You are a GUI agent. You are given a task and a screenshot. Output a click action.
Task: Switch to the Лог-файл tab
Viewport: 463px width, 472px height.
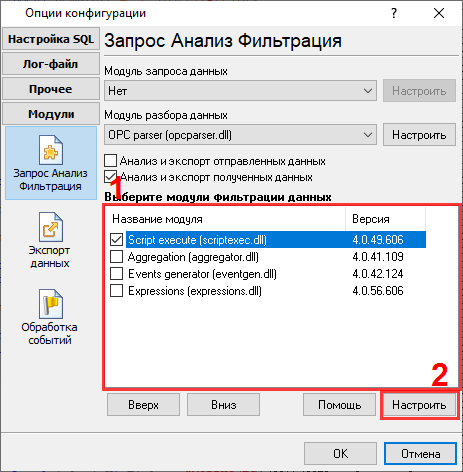pos(51,64)
